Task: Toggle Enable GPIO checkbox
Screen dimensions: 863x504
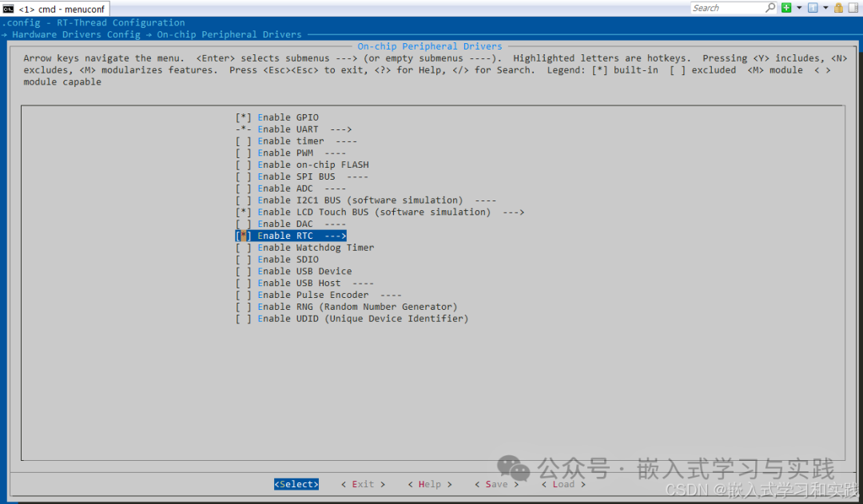Action: [x=243, y=117]
